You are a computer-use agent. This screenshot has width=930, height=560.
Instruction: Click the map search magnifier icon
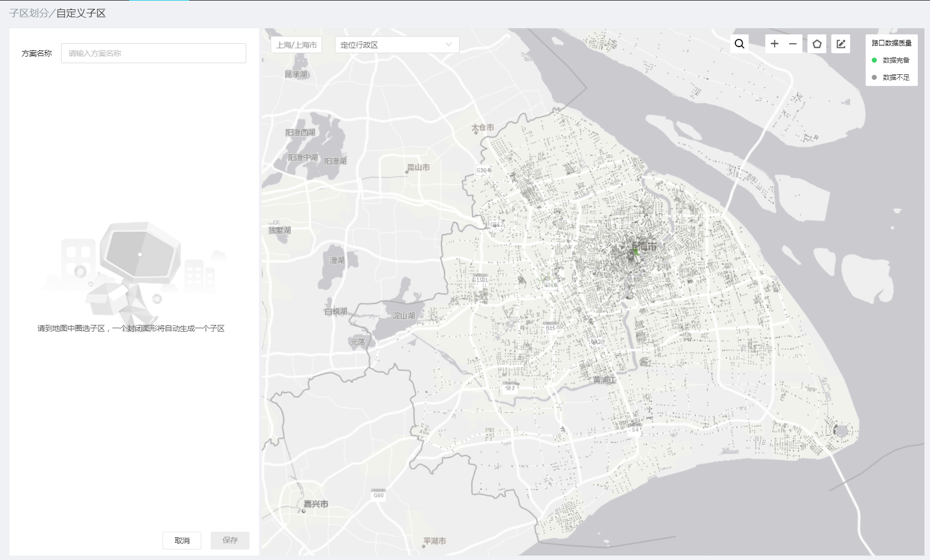739,44
